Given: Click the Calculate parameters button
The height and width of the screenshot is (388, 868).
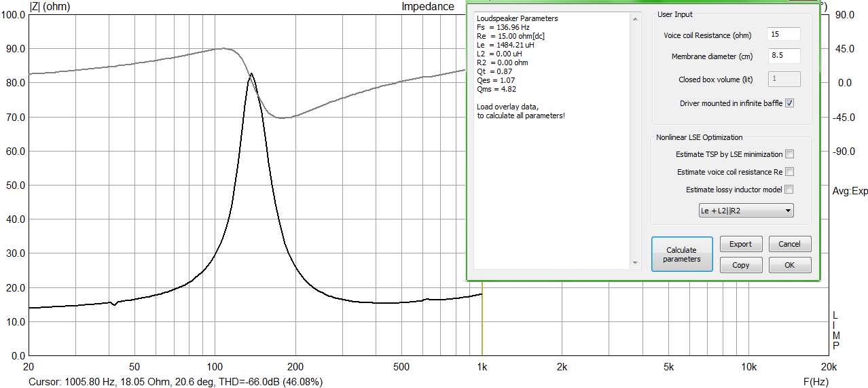Looking at the screenshot, I should tap(682, 254).
